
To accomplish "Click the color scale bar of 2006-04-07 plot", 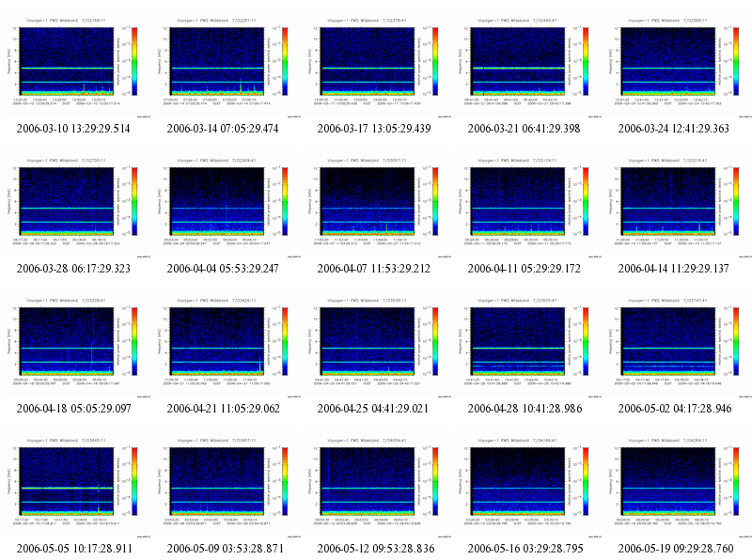I will click(435, 201).
